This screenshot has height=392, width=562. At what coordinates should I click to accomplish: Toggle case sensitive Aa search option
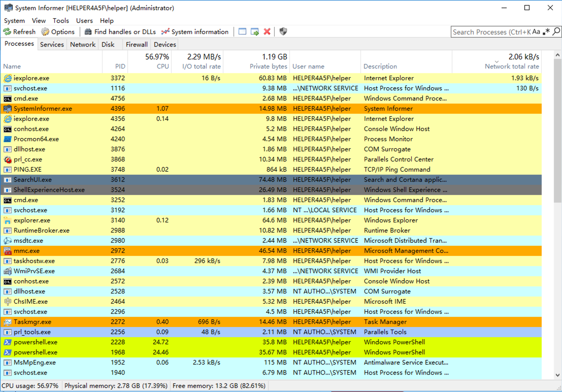tap(536, 32)
